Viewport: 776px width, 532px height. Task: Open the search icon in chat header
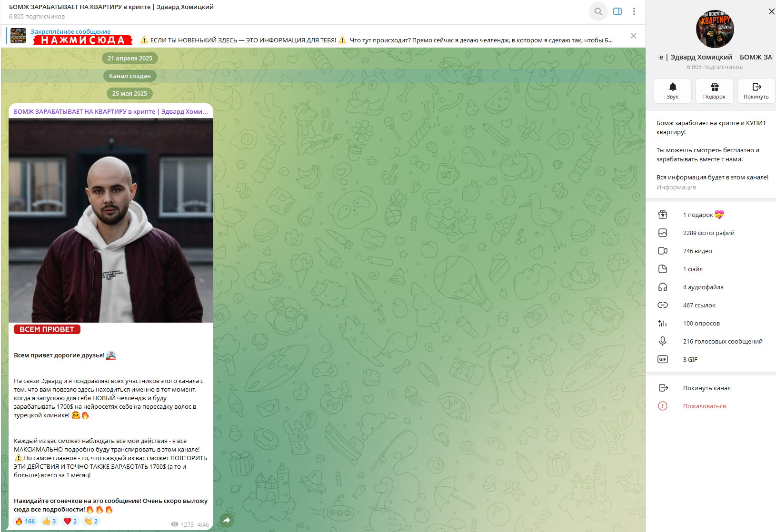(x=598, y=11)
